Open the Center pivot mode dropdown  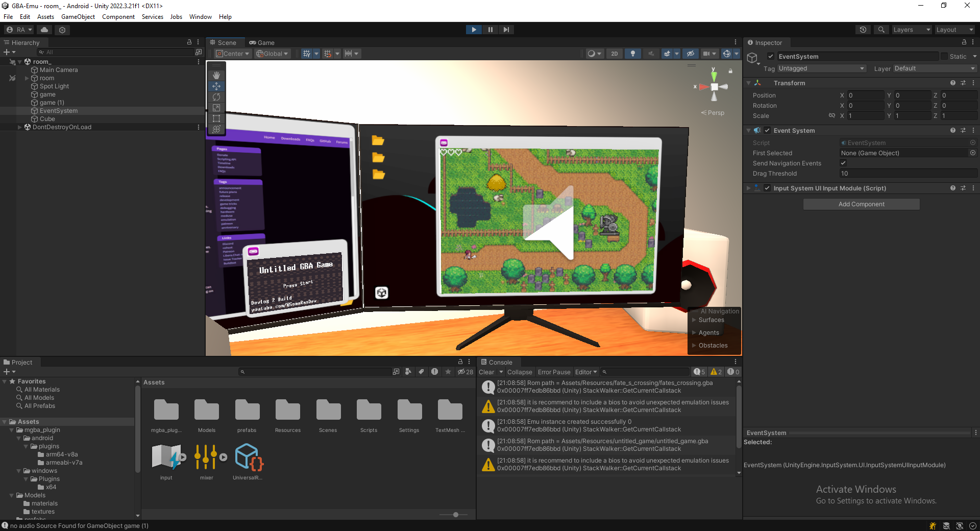[x=232, y=54]
